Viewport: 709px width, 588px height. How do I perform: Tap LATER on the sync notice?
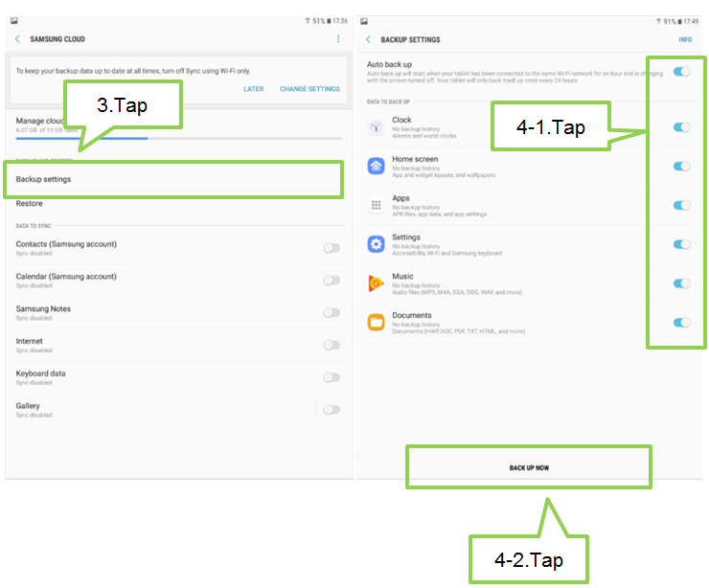(254, 89)
